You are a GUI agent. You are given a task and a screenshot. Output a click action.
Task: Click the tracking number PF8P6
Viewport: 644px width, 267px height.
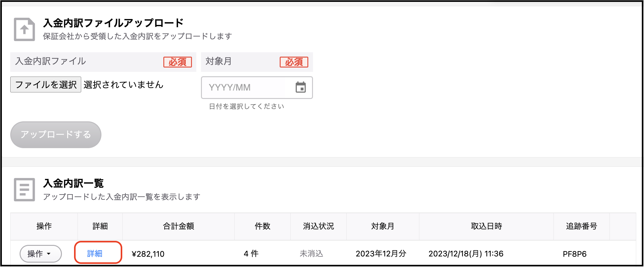(x=575, y=254)
